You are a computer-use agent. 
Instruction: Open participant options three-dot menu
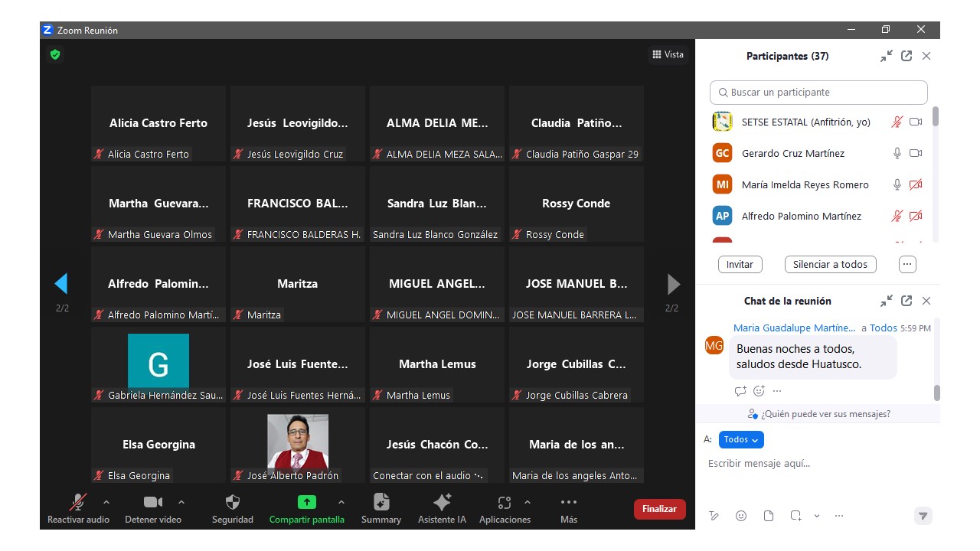[907, 264]
